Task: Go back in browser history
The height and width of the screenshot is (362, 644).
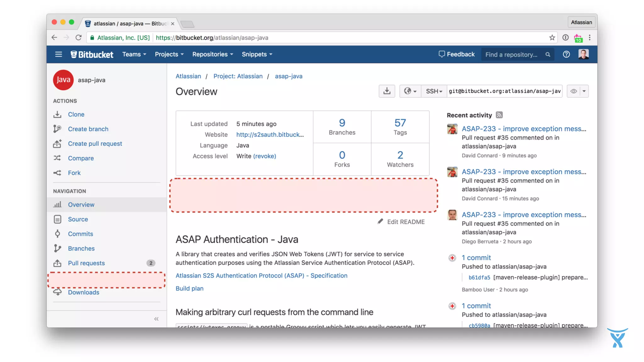Action: point(54,38)
